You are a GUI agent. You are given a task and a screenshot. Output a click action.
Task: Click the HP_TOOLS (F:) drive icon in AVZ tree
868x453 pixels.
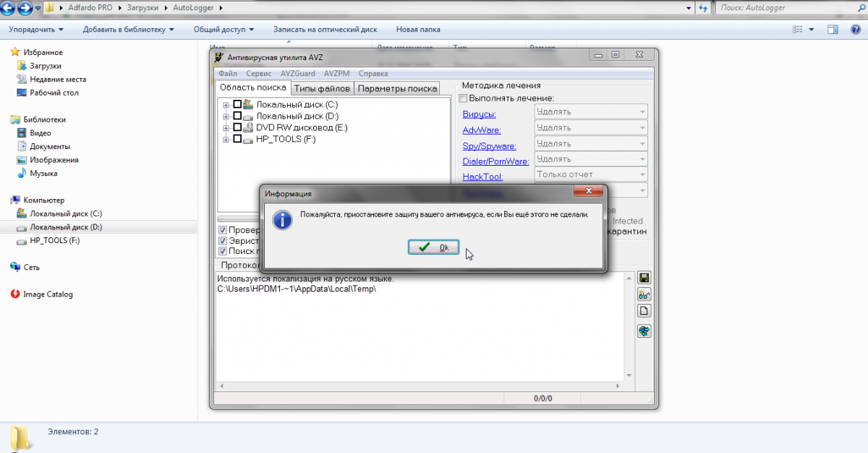[x=248, y=139]
